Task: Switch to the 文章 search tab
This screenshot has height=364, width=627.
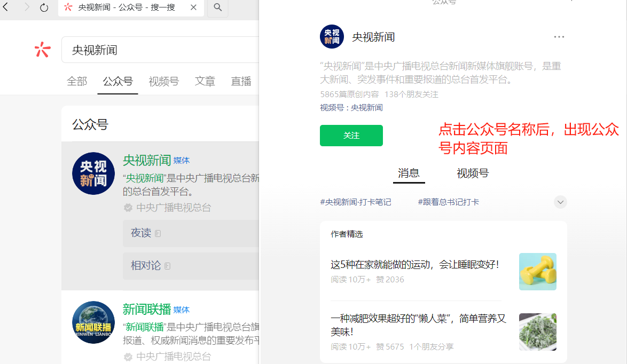Action: click(x=205, y=82)
